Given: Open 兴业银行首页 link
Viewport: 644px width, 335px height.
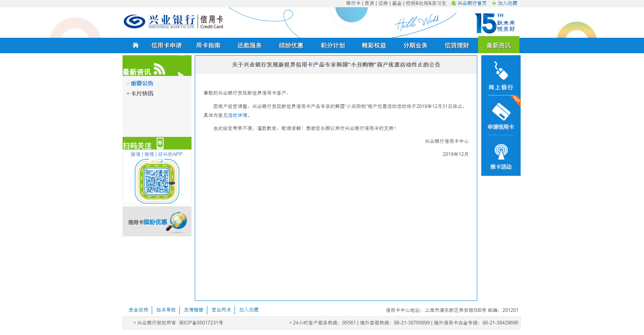Looking at the screenshot, I should click(x=472, y=3).
